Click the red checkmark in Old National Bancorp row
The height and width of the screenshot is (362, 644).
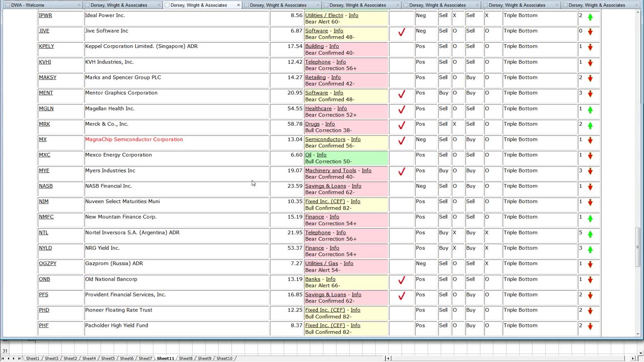coord(401,280)
